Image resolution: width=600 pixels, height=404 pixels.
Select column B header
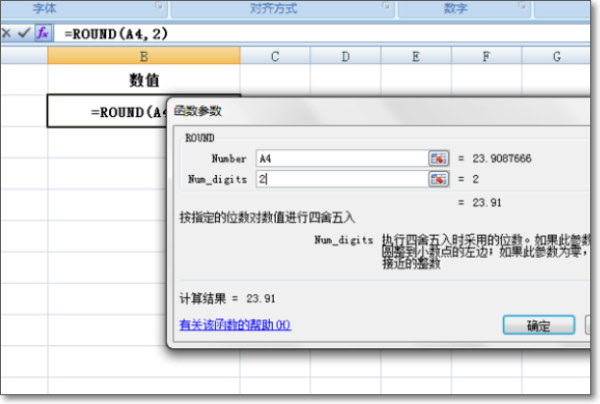coord(144,56)
